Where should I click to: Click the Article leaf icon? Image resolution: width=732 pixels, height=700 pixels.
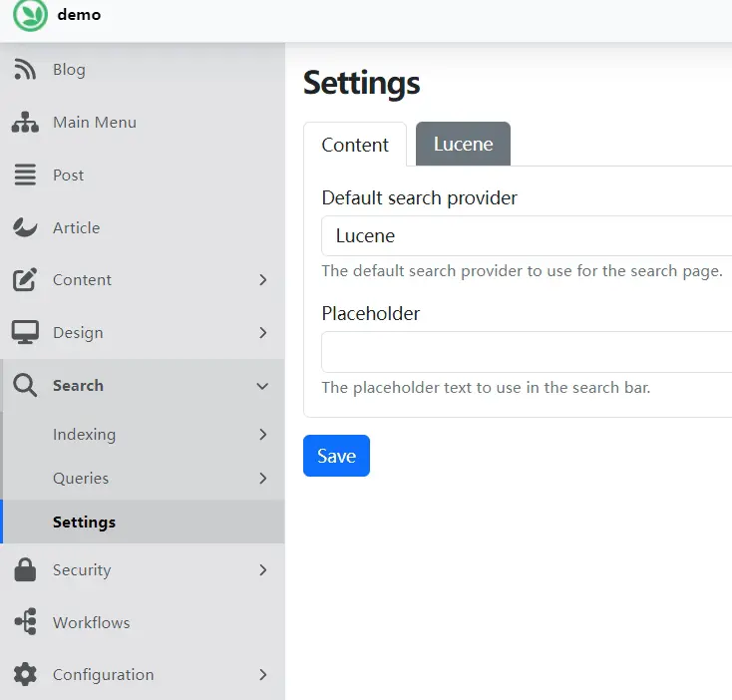tap(25, 227)
